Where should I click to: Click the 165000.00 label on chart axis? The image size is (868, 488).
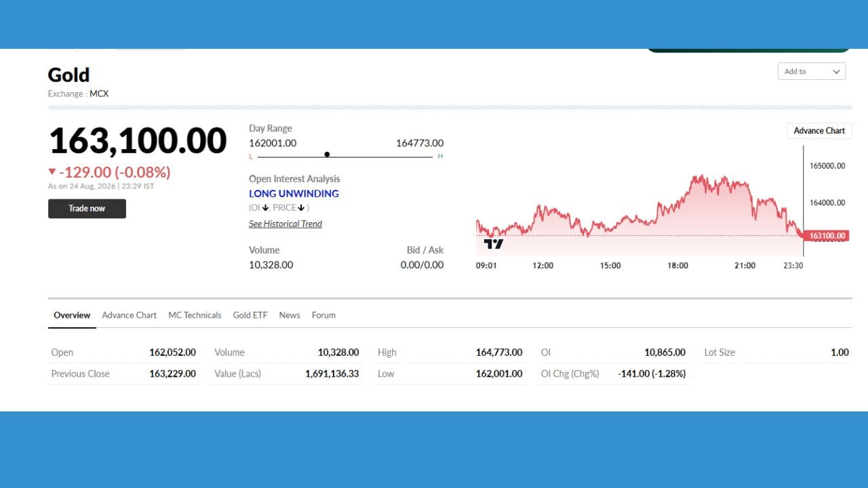(827, 166)
